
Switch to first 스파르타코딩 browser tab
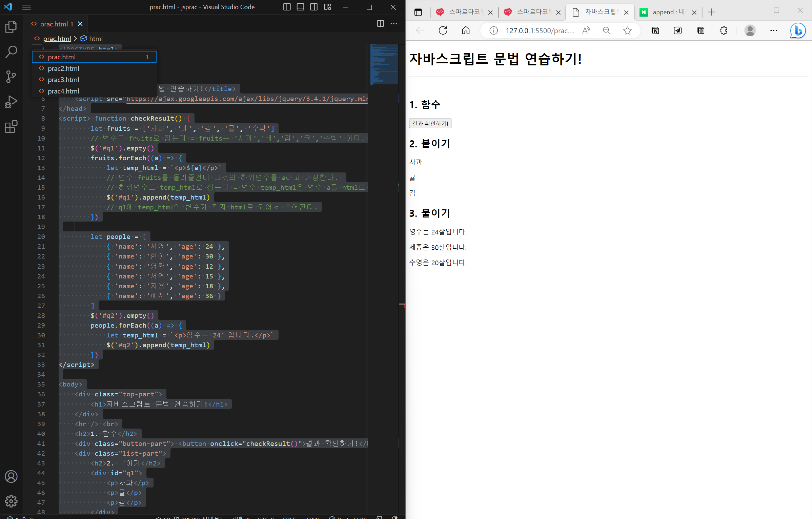[464, 12]
